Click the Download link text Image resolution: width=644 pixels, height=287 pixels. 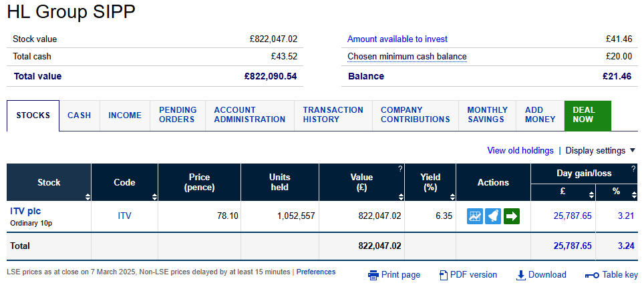click(x=547, y=275)
